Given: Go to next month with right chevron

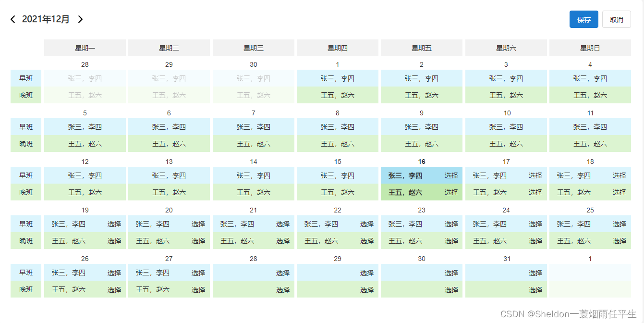Looking at the screenshot, I should point(80,19).
